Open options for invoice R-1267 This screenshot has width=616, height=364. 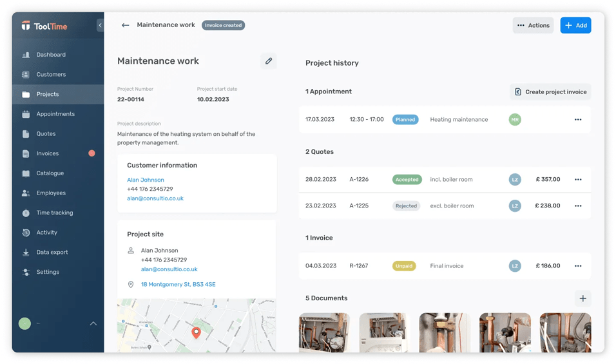point(578,266)
